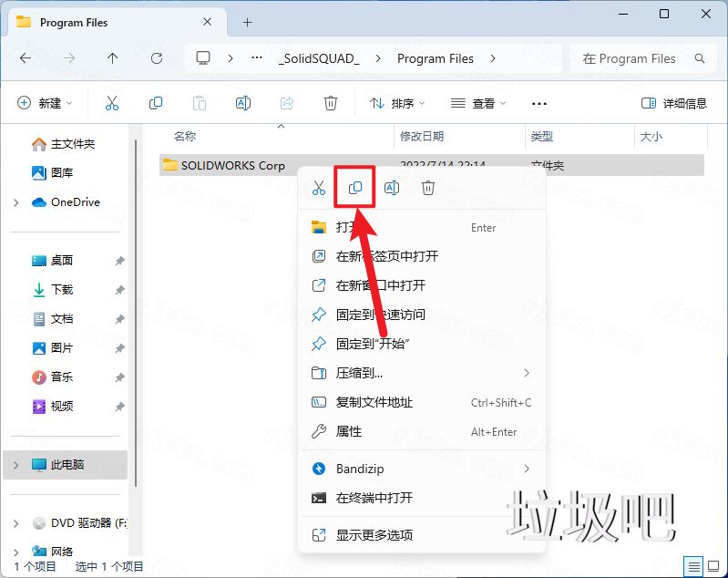Unpin Videos from quick access
The height and width of the screenshot is (578, 728).
point(119,407)
